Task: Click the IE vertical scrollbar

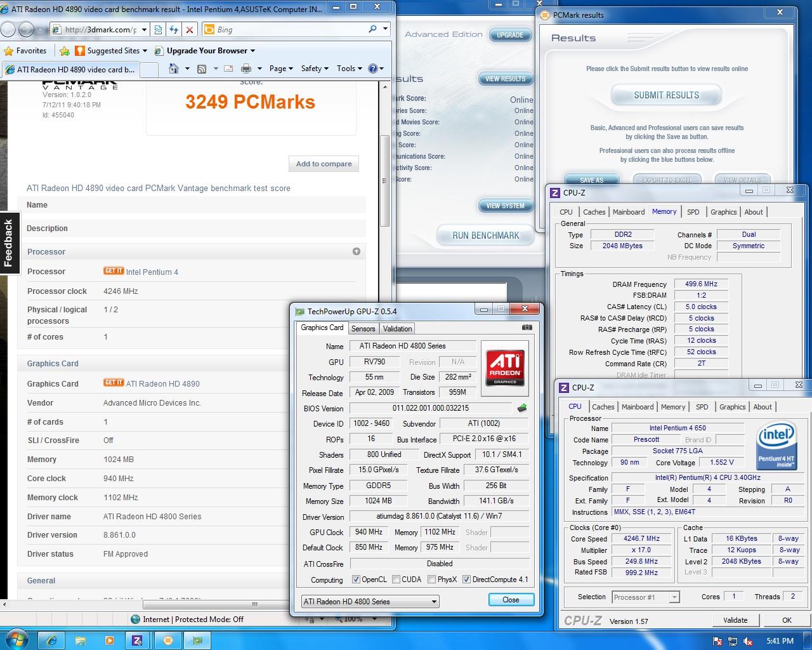Action: pyautogui.click(x=384, y=181)
